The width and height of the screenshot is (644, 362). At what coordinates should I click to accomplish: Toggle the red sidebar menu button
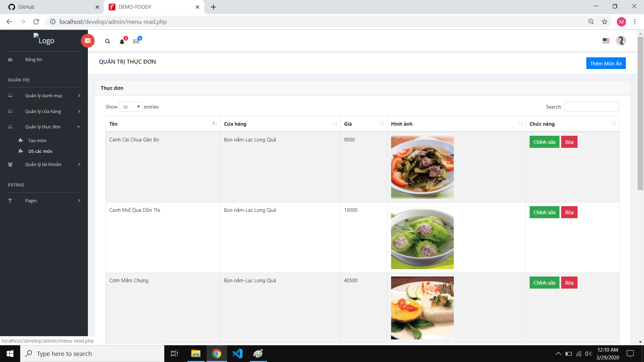tap(88, 41)
